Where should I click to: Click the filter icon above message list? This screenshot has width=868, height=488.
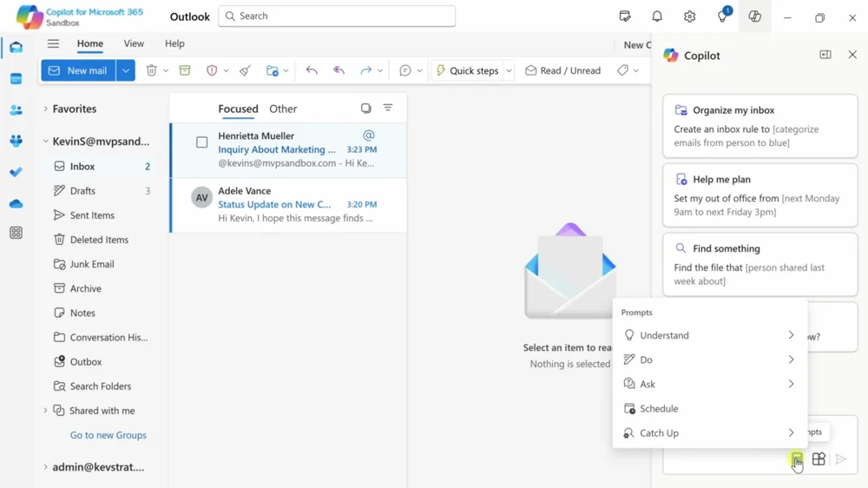(x=388, y=109)
